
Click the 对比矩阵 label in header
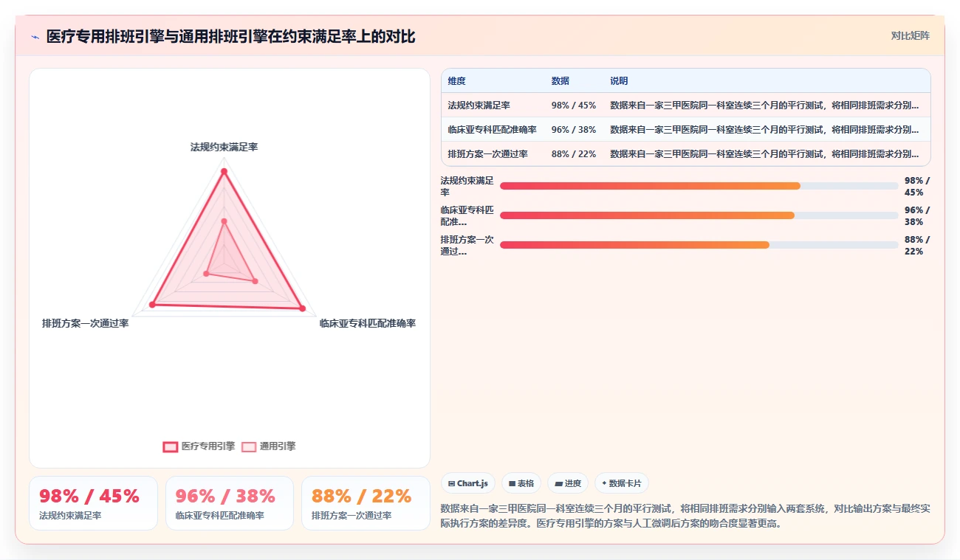pos(910,35)
